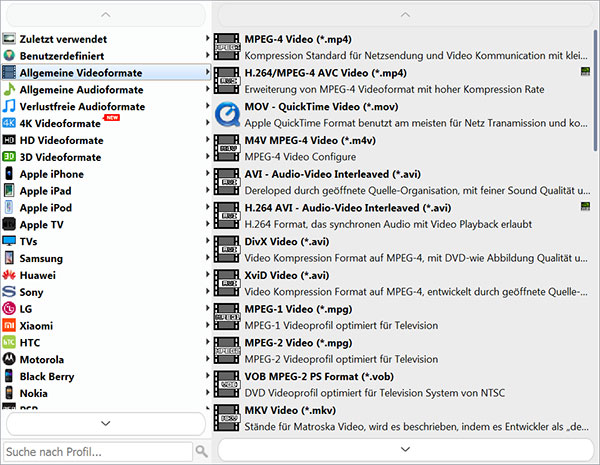
Task: Select H.264/MPEG-4 AVC Video (*.mp4) format
Action: tap(402, 80)
